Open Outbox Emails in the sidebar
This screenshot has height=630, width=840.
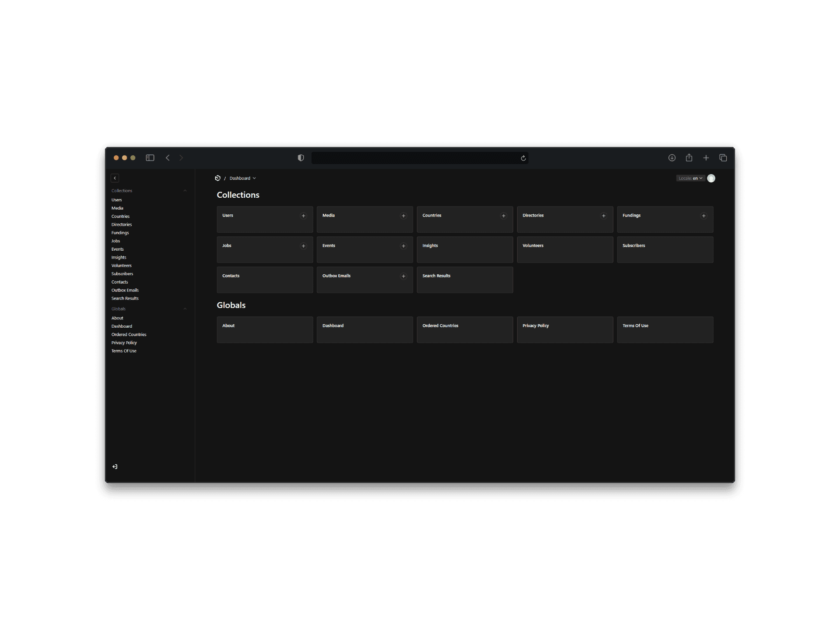coord(125,290)
